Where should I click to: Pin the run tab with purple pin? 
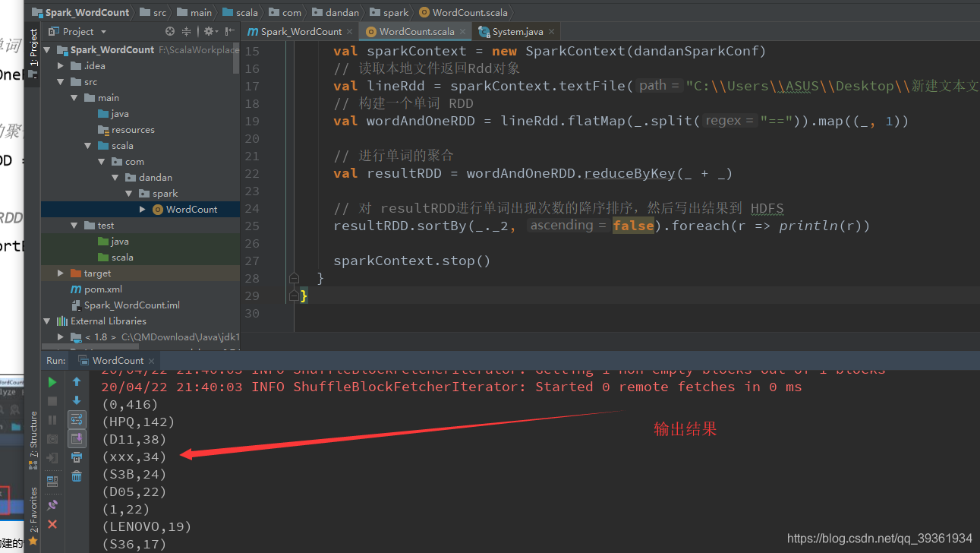point(52,504)
